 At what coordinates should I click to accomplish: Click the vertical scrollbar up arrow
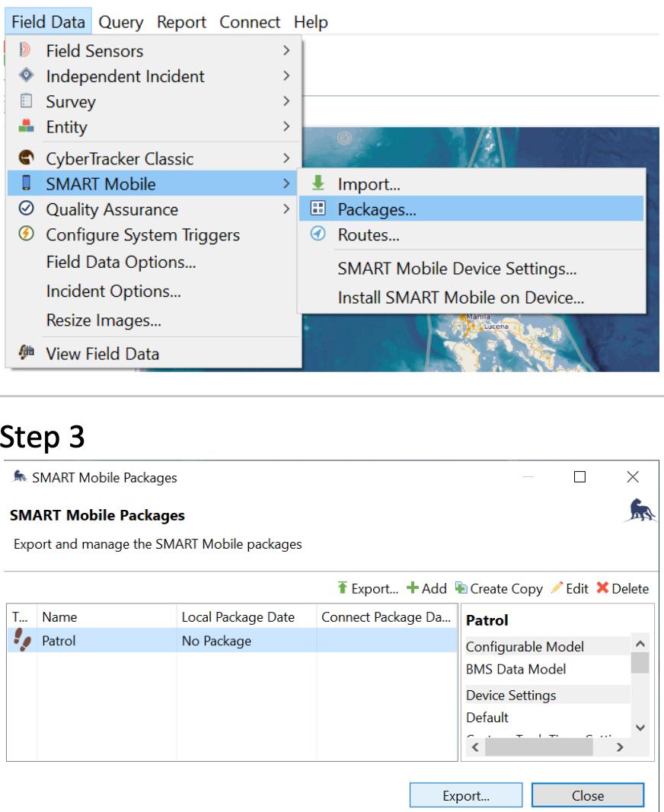[640, 644]
